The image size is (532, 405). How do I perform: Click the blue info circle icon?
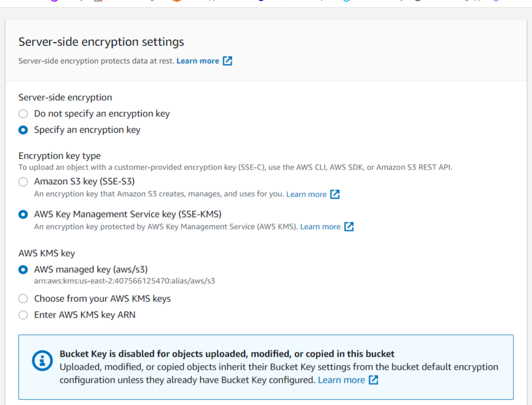click(42, 361)
